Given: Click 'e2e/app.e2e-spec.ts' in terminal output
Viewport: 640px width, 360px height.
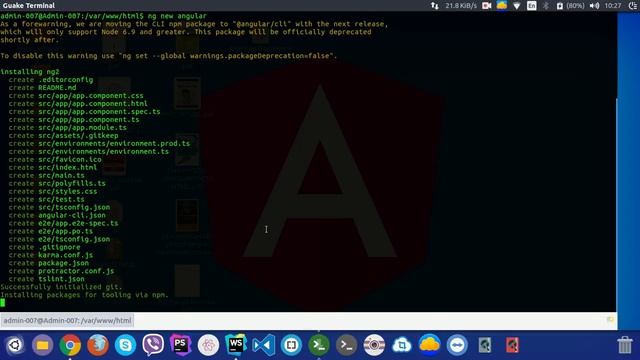Looking at the screenshot, I should [78, 223].
